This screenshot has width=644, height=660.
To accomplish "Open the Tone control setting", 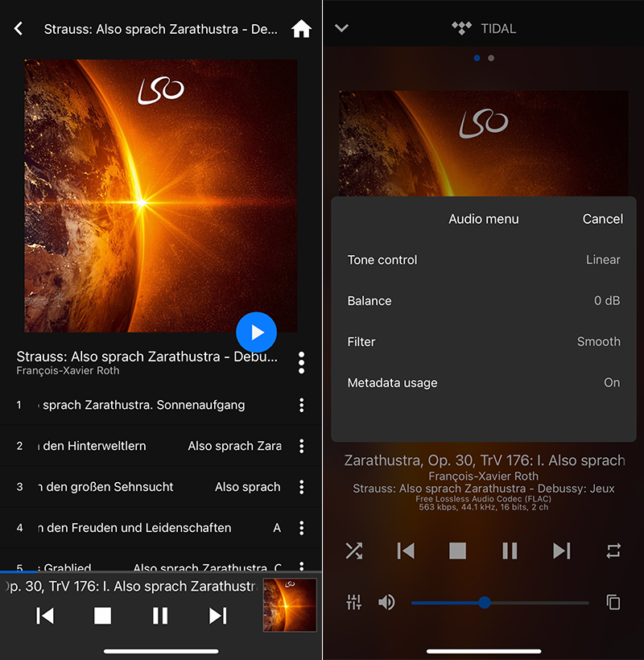I will pyautogui.click(x=484, y=260).
